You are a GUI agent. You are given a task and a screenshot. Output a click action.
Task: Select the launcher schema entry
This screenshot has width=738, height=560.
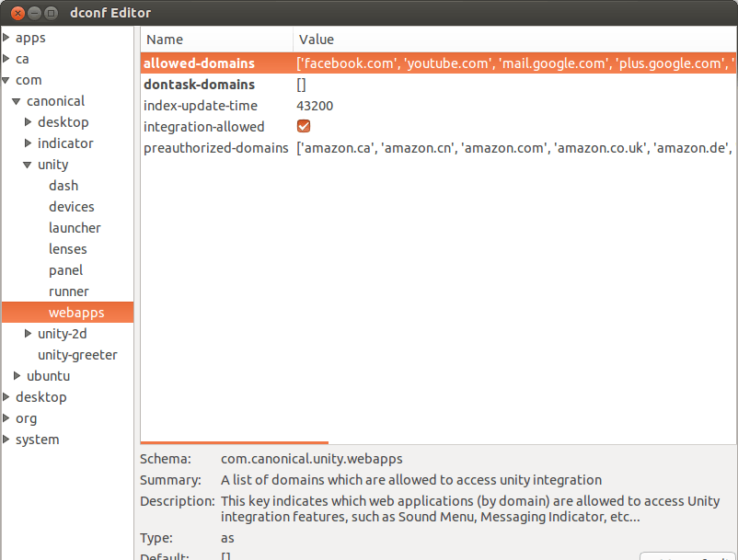75,228
